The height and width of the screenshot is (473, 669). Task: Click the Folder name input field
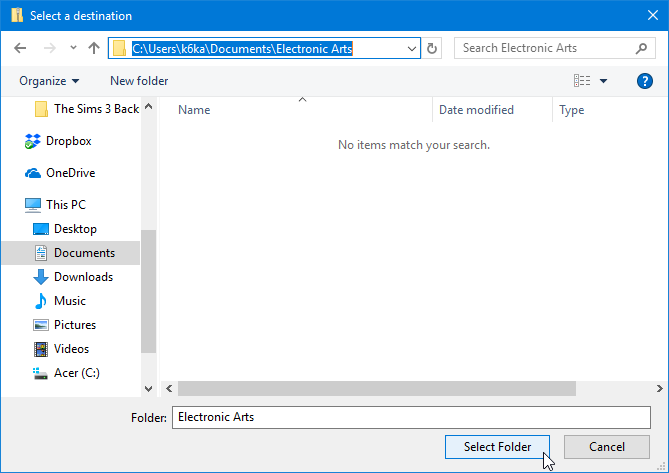pyautogui.click(x=411, y=417)
